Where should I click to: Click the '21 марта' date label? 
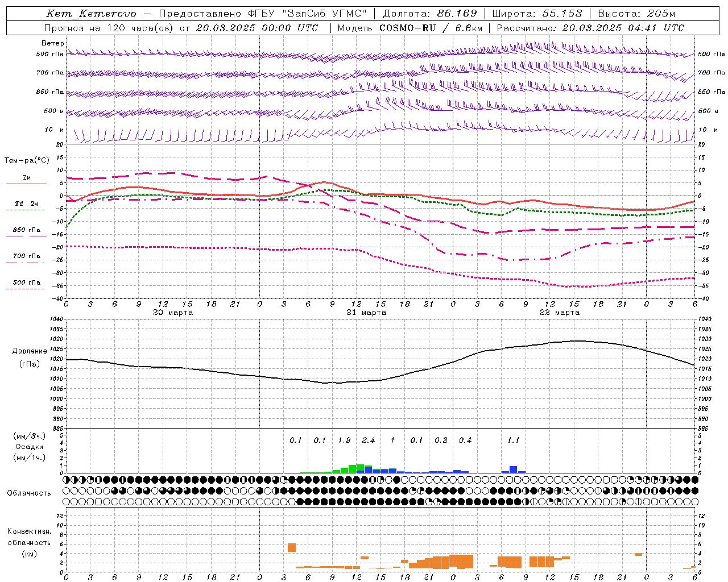[366, 313]
